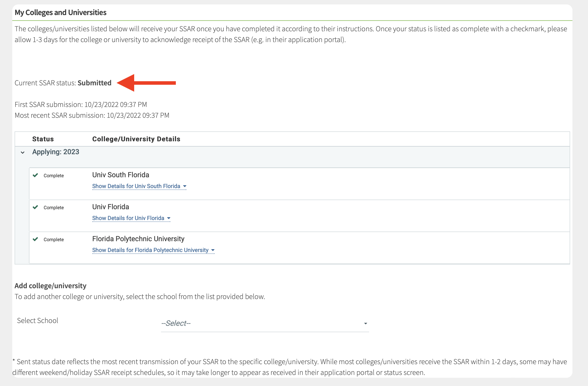Click Complete label for Univ Florida
Image resolution: width=588 pixels, height=386 pixels.
pos(54,208)
